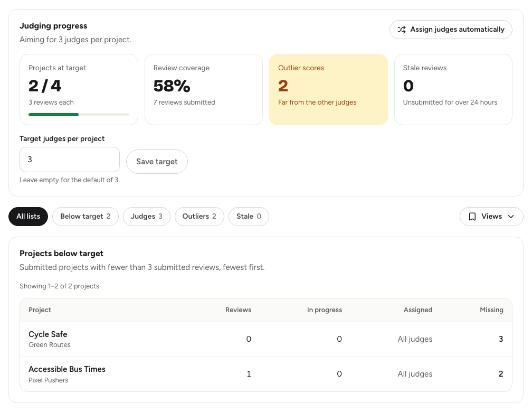Click the Judging progress heading
Screen dimensions: 532x412
pos(53,26)
